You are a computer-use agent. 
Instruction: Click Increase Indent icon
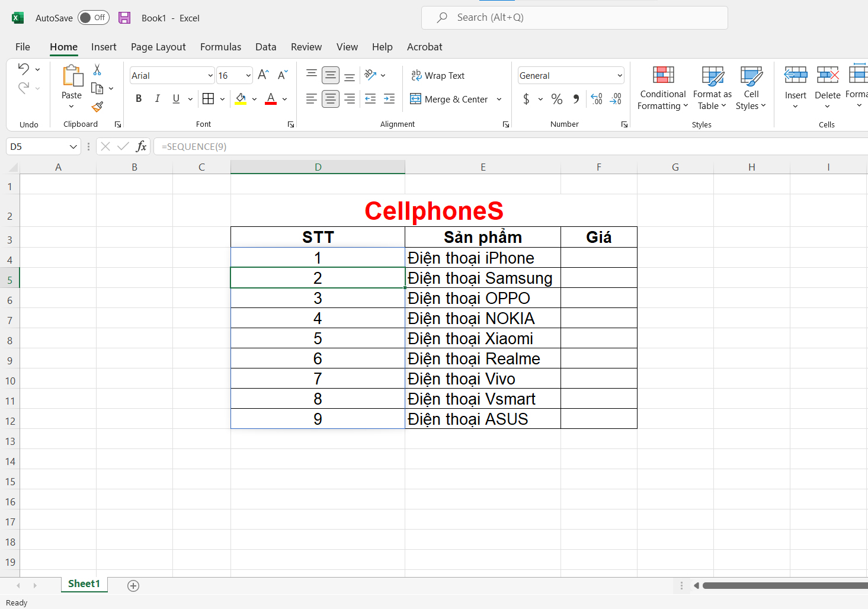point(389,99)
